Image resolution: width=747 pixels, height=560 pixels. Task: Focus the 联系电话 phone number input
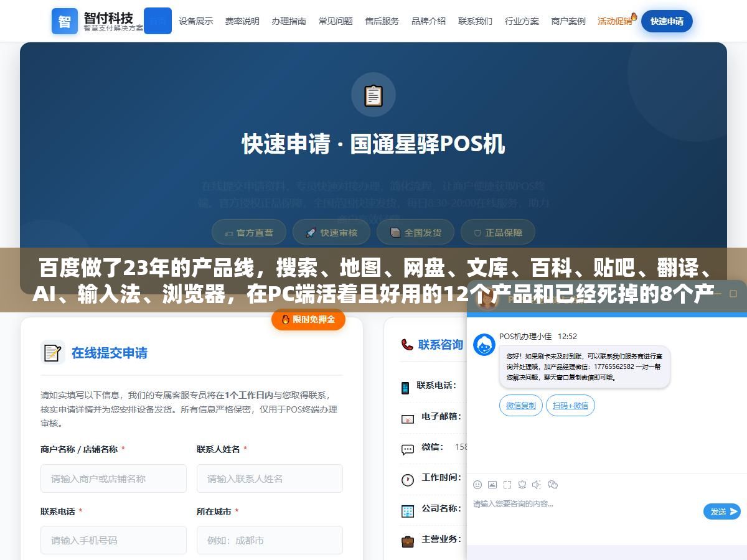(114, 540)
